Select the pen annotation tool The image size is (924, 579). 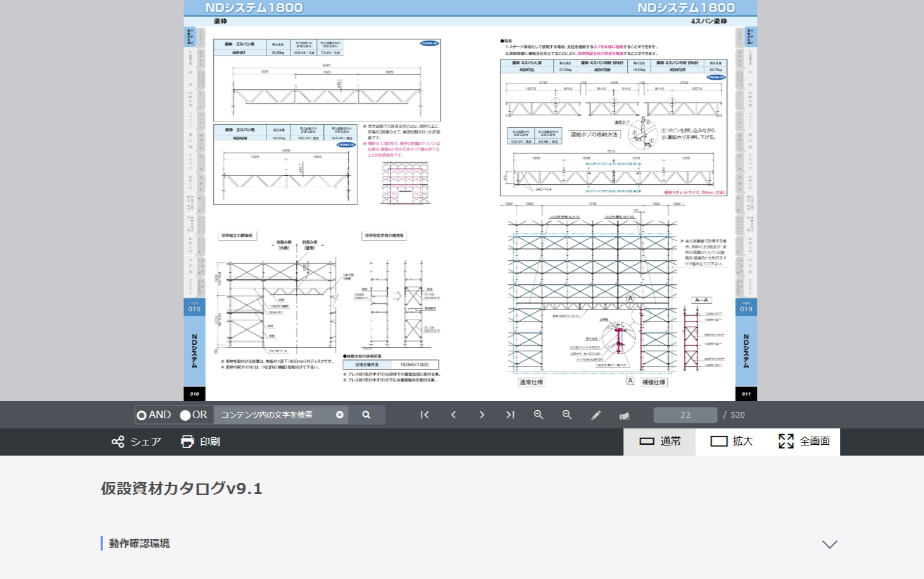click(596, 416)
